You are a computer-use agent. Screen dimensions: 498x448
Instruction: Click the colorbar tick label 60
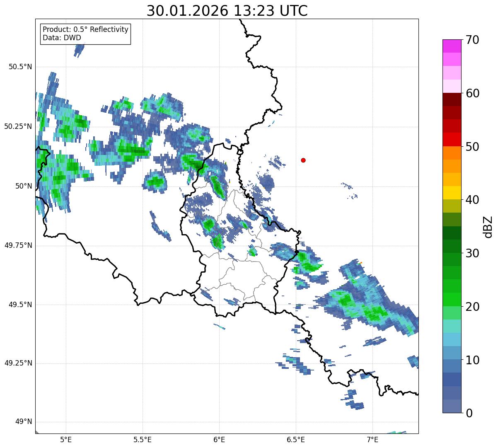pos(472,93)
